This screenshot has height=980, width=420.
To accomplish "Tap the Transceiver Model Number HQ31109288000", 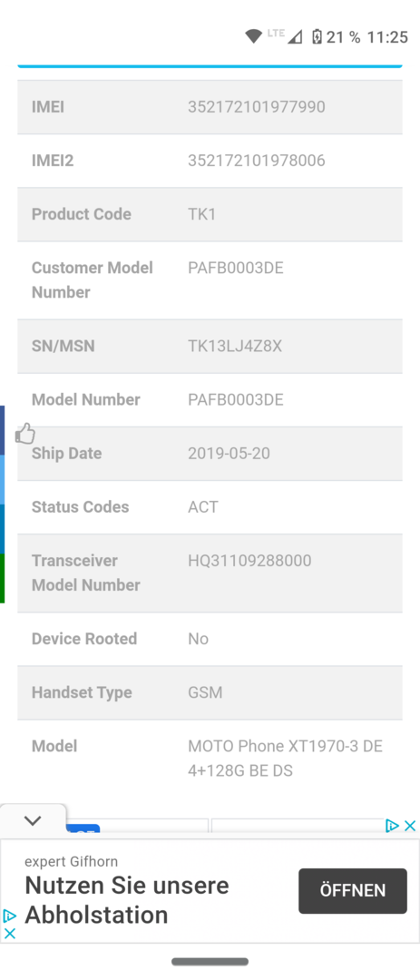I will [249, 561].
